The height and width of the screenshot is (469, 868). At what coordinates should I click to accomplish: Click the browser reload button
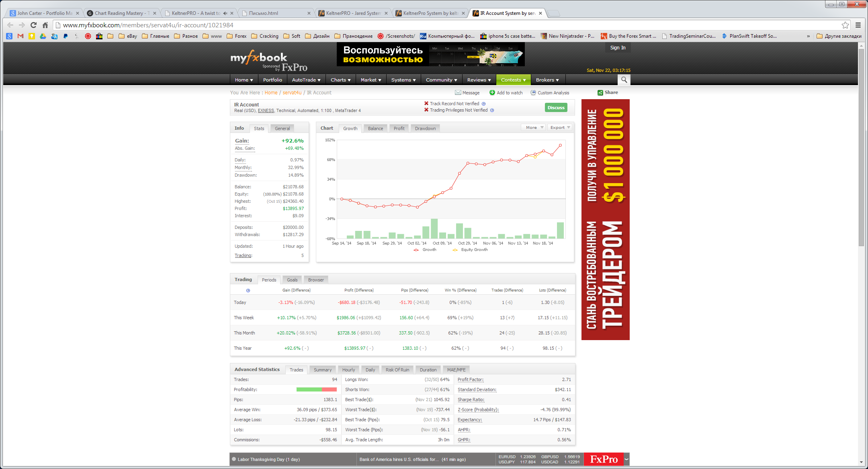pos(33,25)
